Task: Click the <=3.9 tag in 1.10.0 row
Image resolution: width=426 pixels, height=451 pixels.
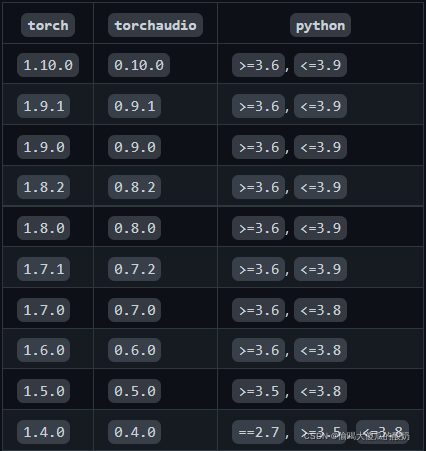Action: tap(320, 65)
